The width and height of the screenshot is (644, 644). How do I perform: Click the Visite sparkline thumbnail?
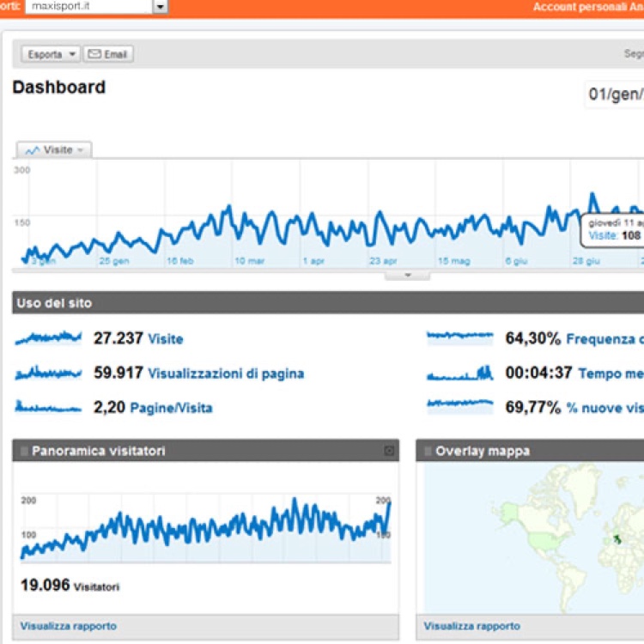48,338
